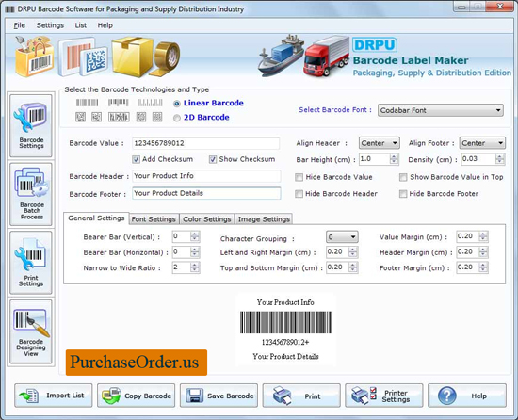Enable Show Barcode Value in Top
This screenshot has height=420, width=518.
coord(403,177)
